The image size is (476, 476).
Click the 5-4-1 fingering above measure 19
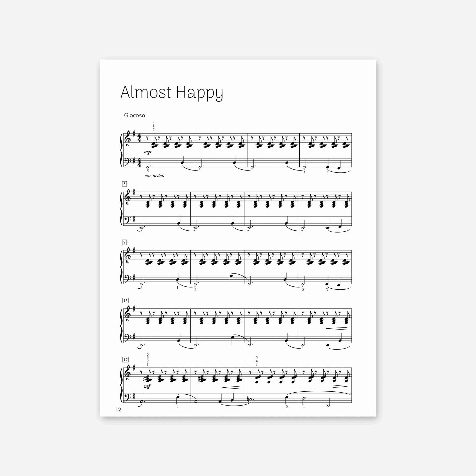pyautogui.click(x=257, y=361)
